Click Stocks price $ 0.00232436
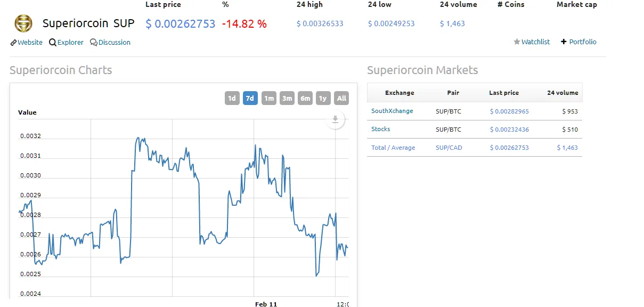Image resolution: width=644 pixels, height=307 pixels. pos(509,130)
